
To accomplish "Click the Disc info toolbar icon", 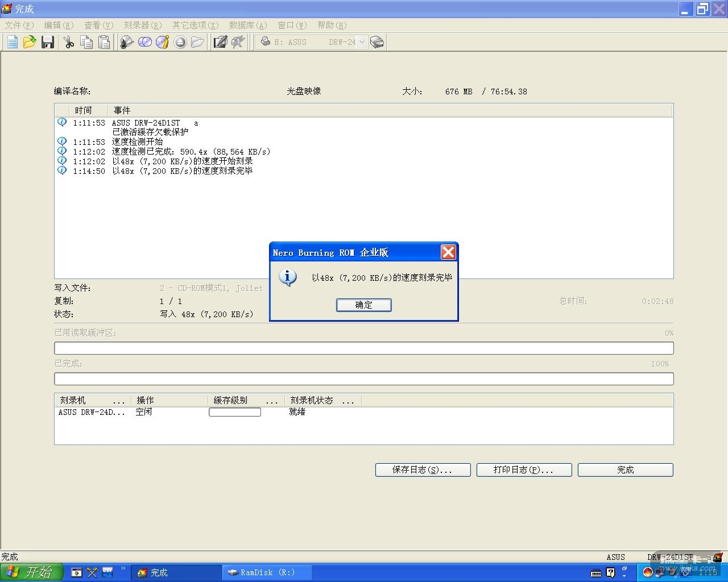I will click(163, 41).
